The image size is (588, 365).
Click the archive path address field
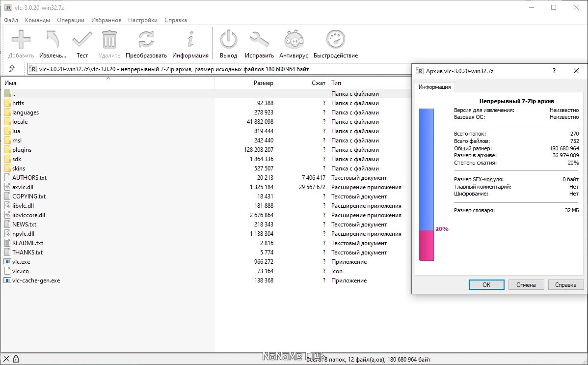tap(216, 69)
